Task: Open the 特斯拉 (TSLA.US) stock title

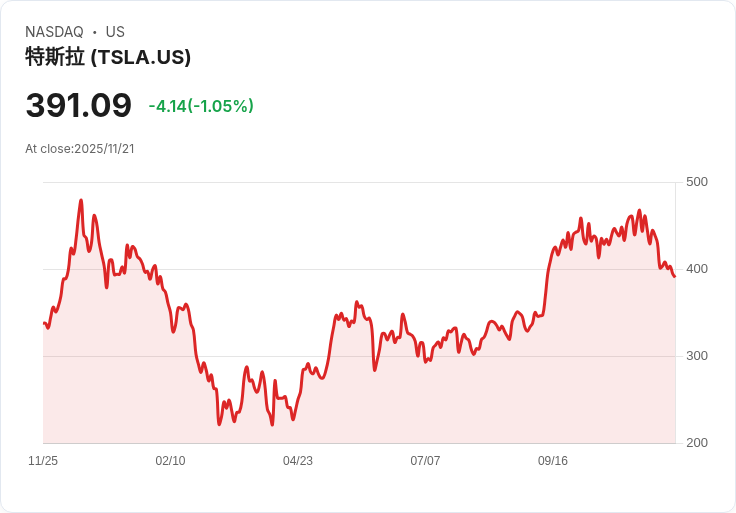Action: tap(108, 57)
